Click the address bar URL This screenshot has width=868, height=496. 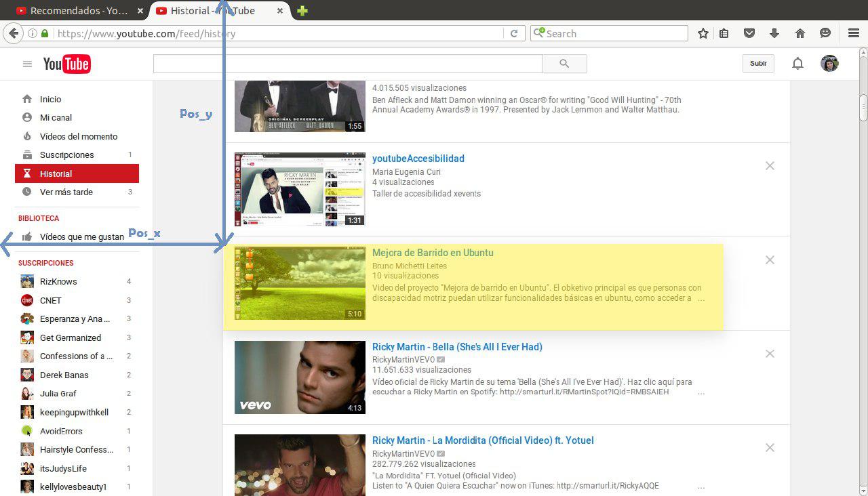click(146, 33)
